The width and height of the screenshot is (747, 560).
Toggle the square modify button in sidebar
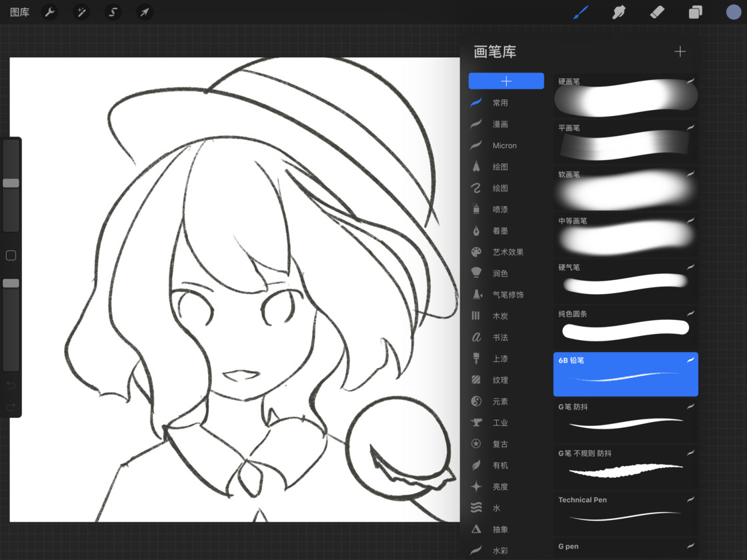coord(11,255)
